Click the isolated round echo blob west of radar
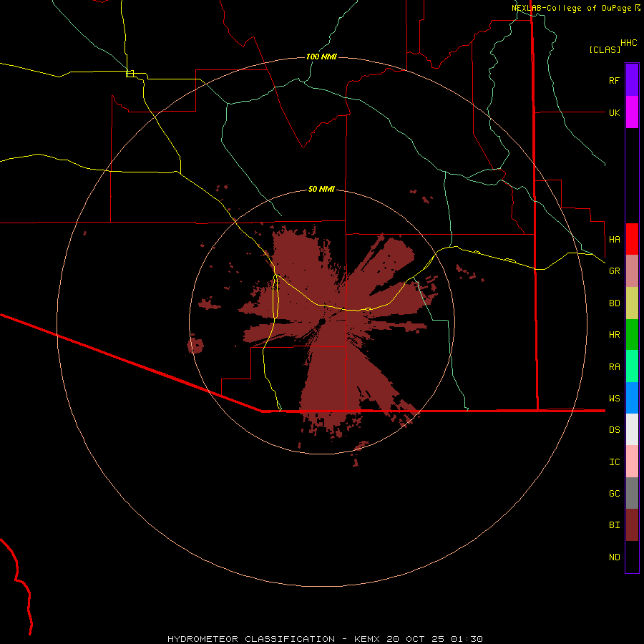 [x=195, y=346]
